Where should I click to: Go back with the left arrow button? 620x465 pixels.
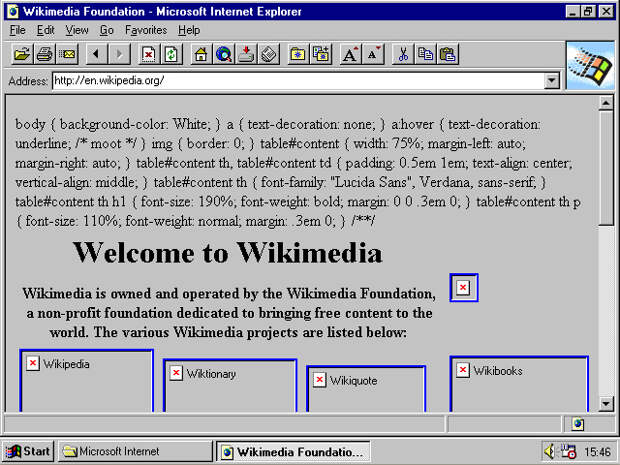[96, 54]
